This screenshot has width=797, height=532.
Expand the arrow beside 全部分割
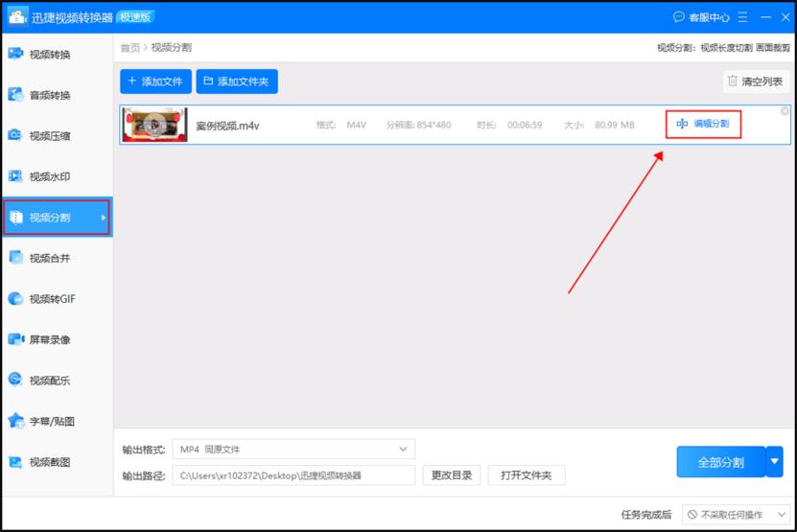774,462
